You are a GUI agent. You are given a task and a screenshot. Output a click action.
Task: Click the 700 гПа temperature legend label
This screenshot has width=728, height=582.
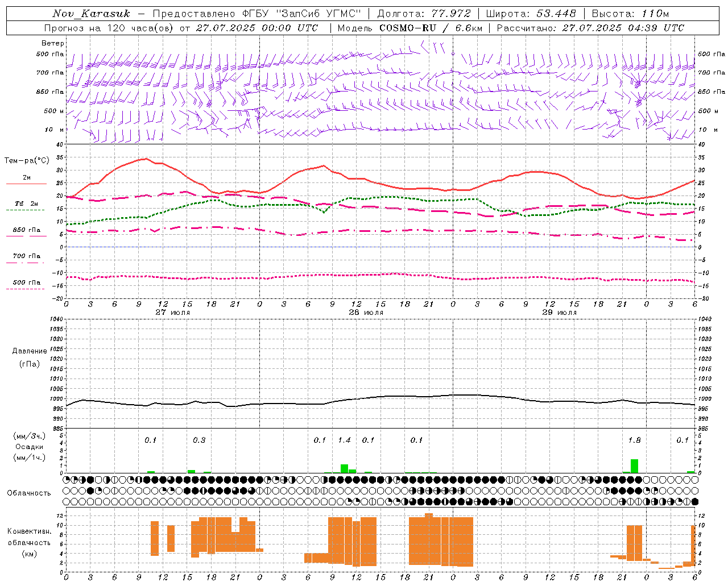[27, 256]
